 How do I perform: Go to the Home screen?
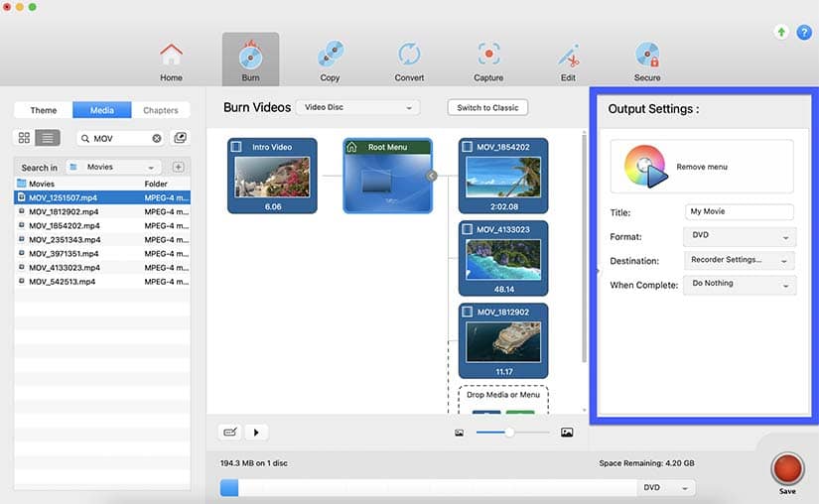pos(171,58)
